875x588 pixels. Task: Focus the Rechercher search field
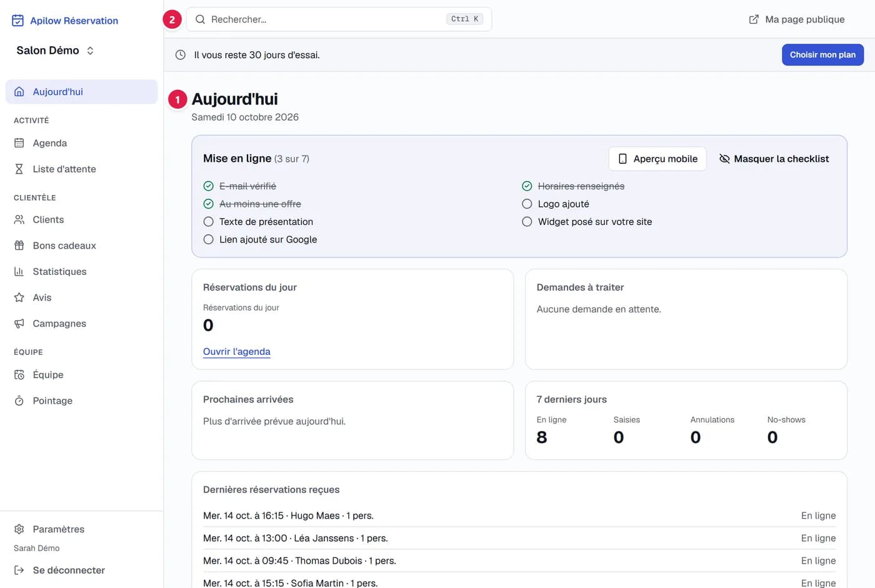tap(339, 19)
